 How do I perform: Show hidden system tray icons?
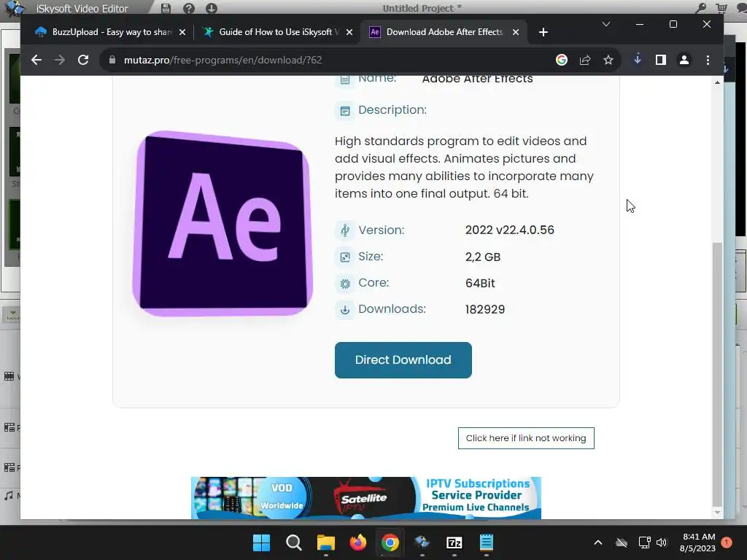click(x=598, y=542)
